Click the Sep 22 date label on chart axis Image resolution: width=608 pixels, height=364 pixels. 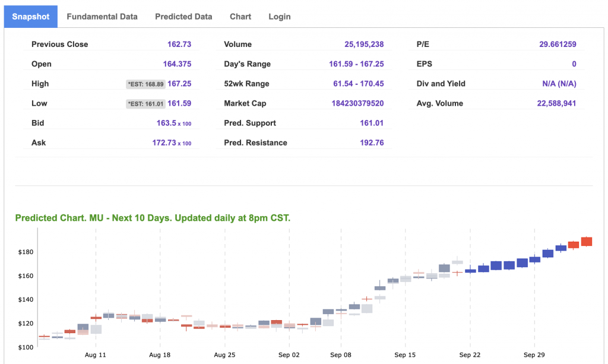click(x=470, y=354)
